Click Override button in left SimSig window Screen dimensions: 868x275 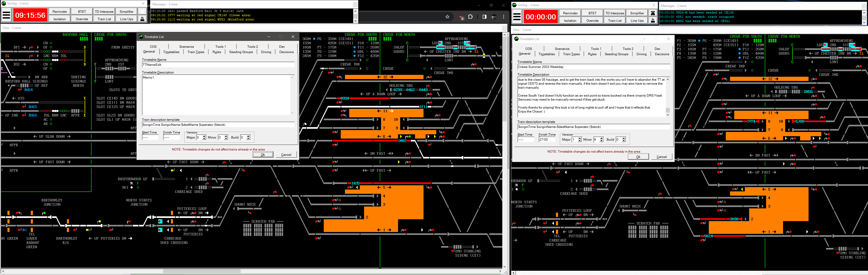click(82, 19)
